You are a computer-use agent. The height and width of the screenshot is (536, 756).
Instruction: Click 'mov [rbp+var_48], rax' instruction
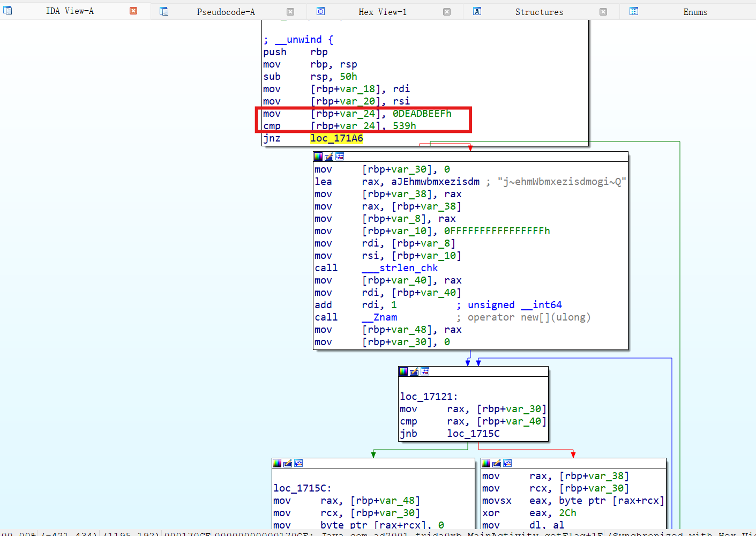click(388, 330)
